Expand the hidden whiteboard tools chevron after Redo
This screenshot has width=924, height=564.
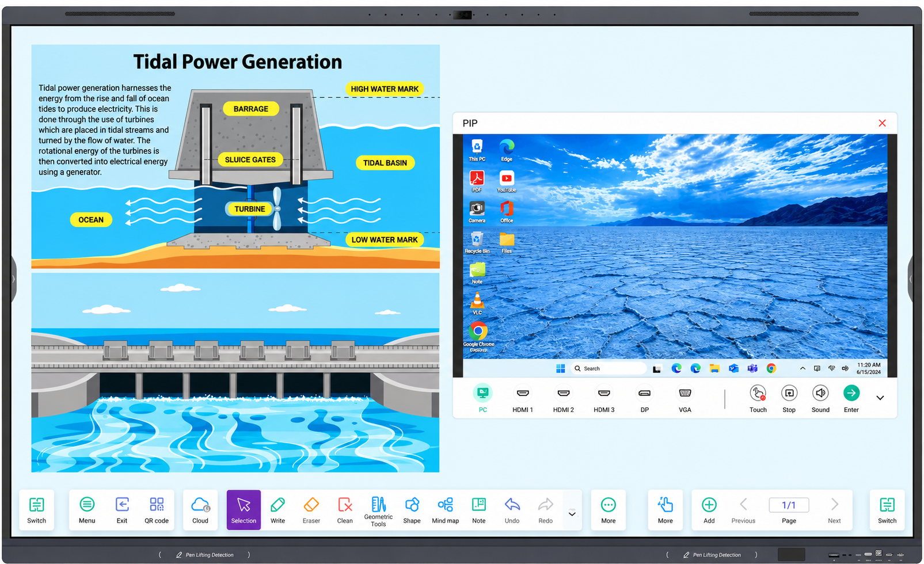coord(572,514)
